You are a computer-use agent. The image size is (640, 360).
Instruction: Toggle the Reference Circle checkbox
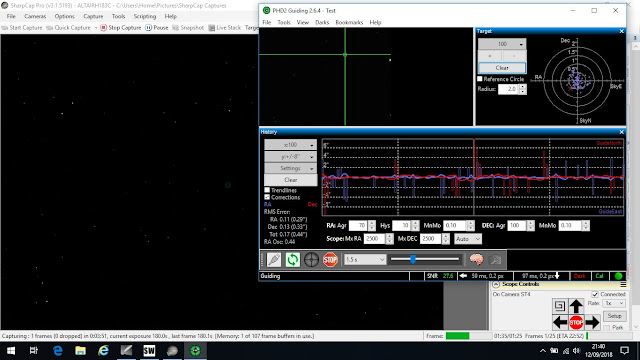click(480, 79)
